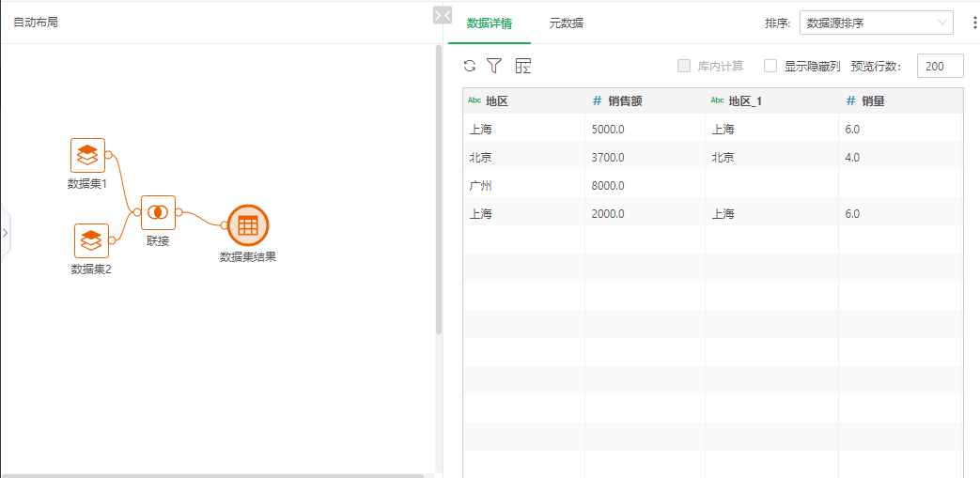This screenshot has height=478, width=980.
Task: Click the 数据集1 node icon
Action: 87,155
